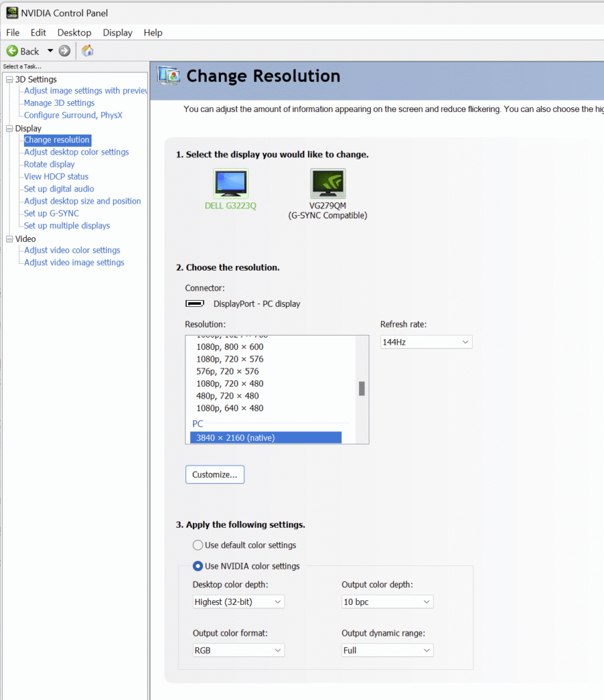Select Use NVIDIA color settings option
The image size is (604, 700).
tap(198, 566)
